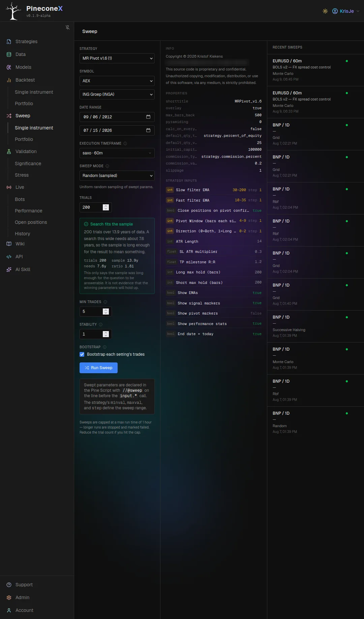
Task: Select Single instrument under Backtest
Action: tap(34, 92)
